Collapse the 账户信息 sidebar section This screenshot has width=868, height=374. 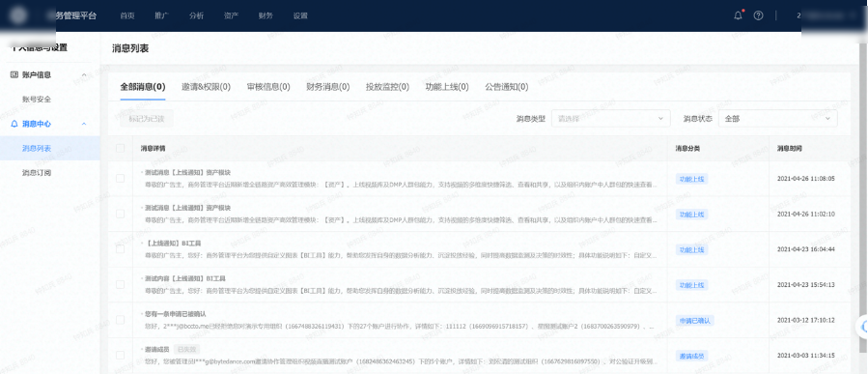(x=84, y=74)
